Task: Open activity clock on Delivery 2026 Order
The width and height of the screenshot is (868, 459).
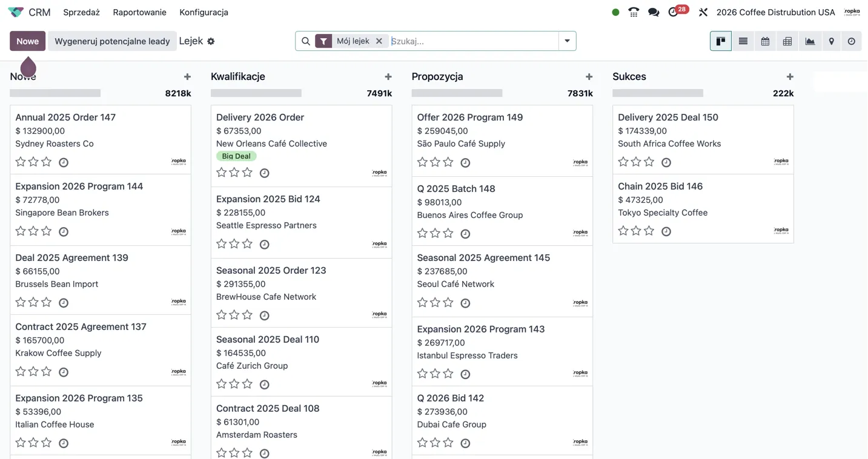Action: coord(265,173)
